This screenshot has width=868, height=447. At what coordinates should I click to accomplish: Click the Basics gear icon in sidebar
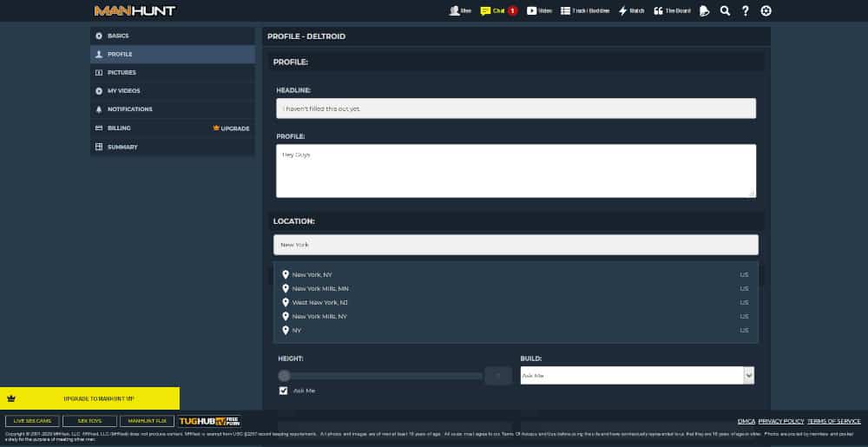[x=99, y=36]
